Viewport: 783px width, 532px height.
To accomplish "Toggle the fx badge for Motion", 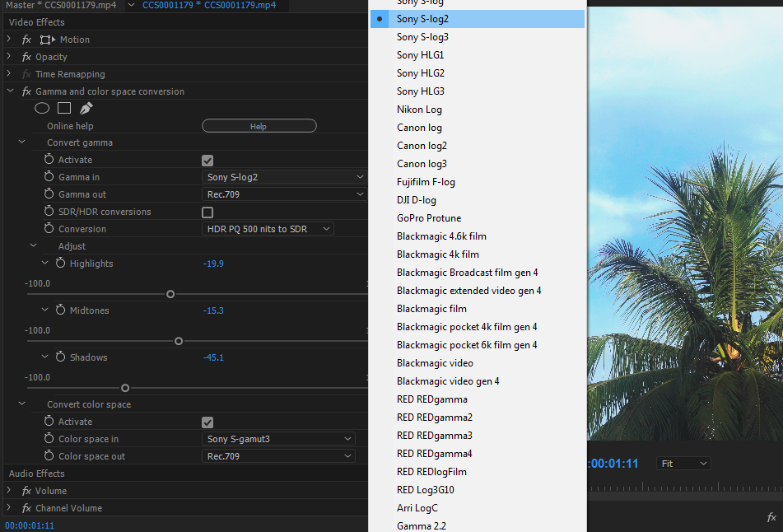I will tap(27, 40).
